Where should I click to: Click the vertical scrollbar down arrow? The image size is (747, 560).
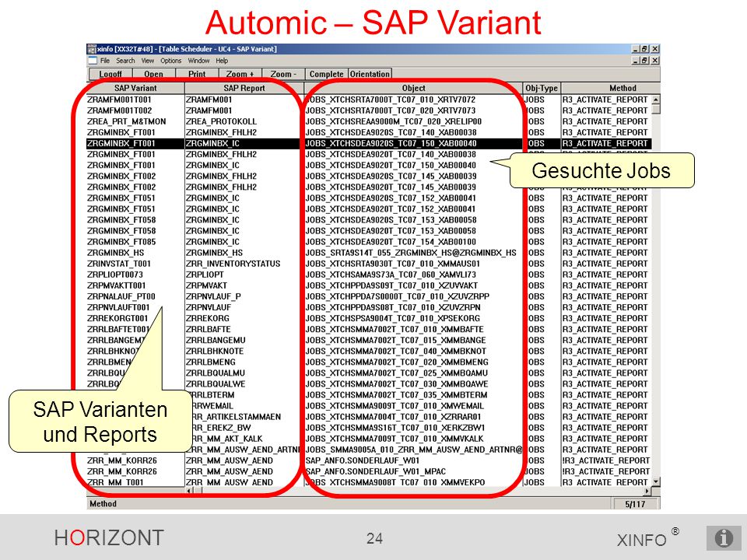[655, 481]
